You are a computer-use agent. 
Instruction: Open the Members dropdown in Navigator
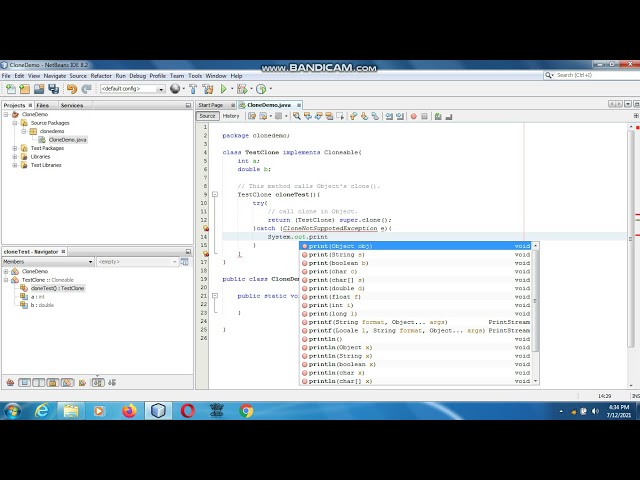(48, 262)
